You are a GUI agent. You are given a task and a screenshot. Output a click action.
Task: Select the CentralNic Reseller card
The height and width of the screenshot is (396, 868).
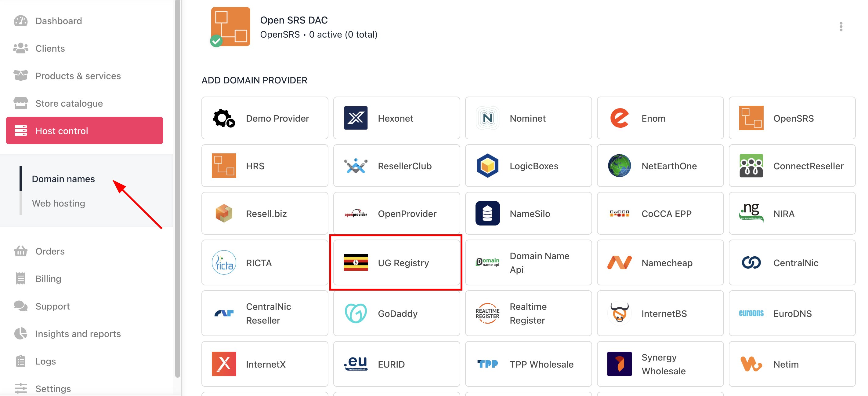click(x=265, y=313)
